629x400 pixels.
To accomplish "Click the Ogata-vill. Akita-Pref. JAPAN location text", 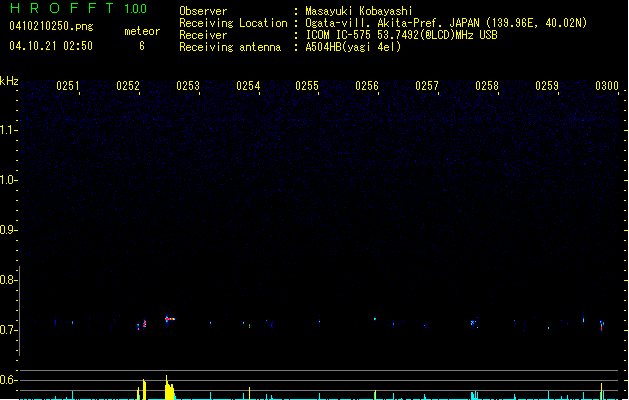I will coord(446,23).
